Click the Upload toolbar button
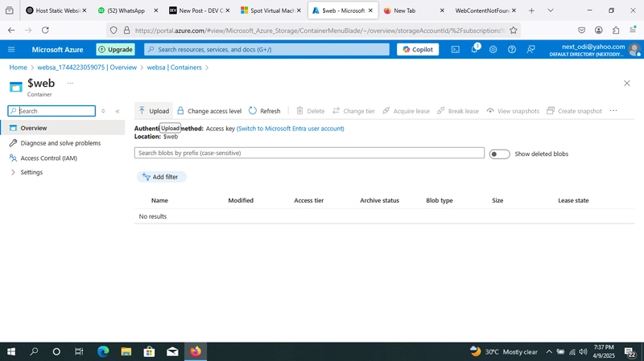 [x=154, y=111]
